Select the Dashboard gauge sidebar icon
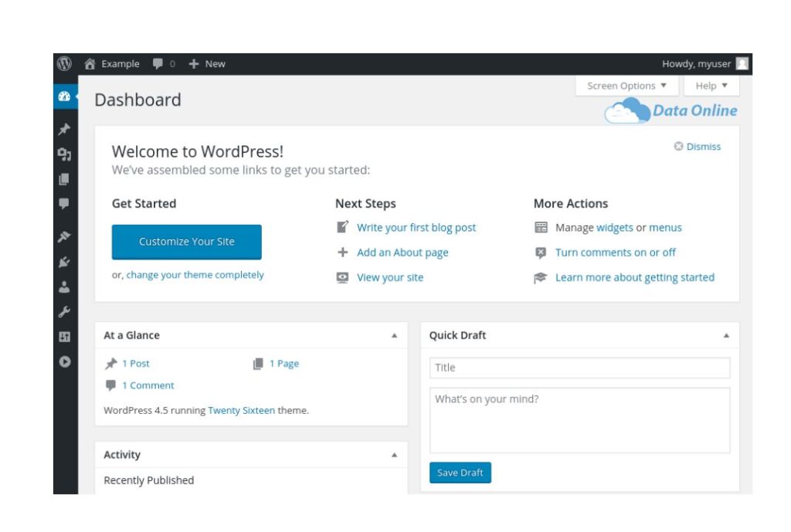This screenshot has height=532, width=791. click(65, 96)
